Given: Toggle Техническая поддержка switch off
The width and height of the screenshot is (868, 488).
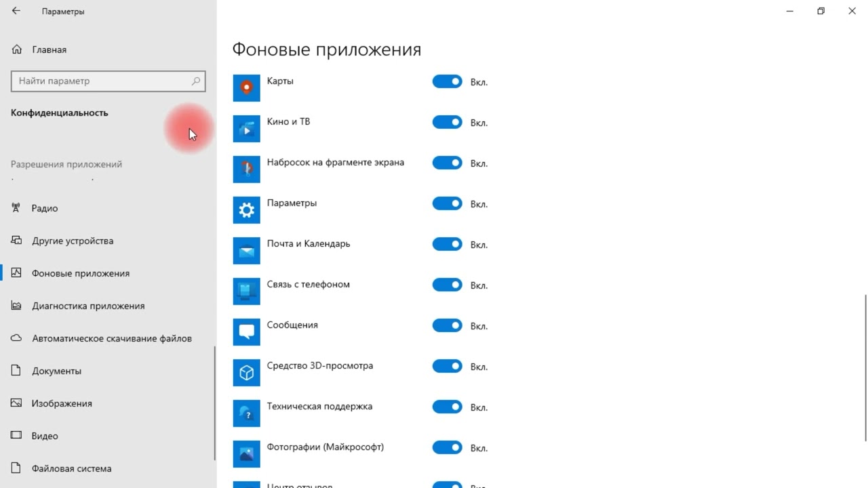Looking at the screenshot, I should click(447, 407).
